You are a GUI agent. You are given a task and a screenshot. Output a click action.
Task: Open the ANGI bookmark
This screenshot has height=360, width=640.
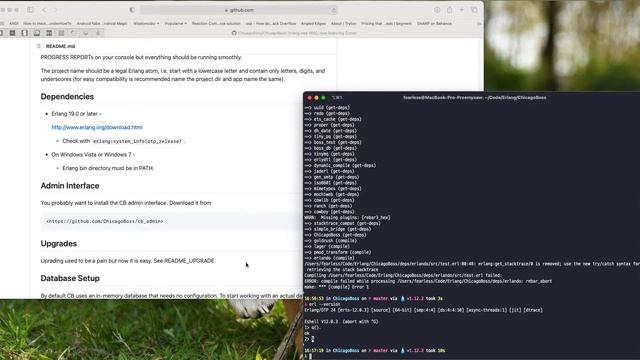click(14, 24)
